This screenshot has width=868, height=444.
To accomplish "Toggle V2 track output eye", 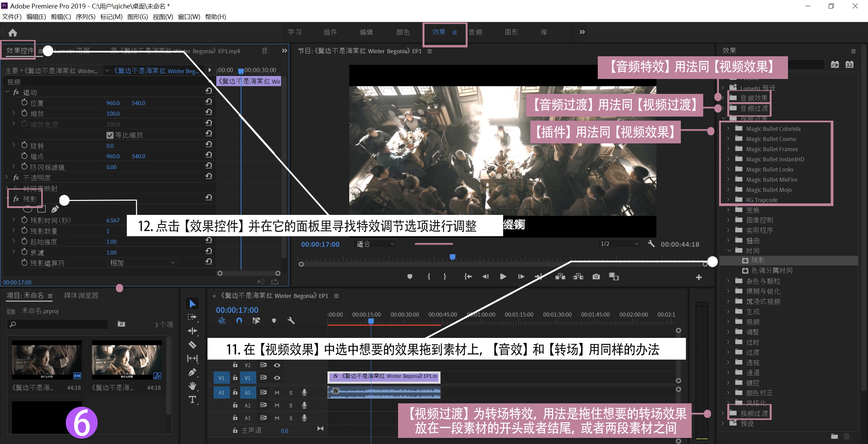I will point(277,365).
